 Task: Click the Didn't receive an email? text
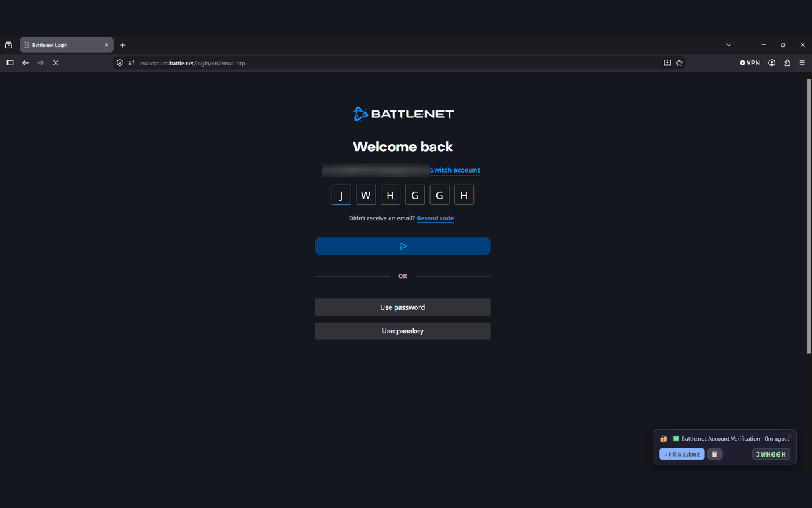[x=382, y=218]
